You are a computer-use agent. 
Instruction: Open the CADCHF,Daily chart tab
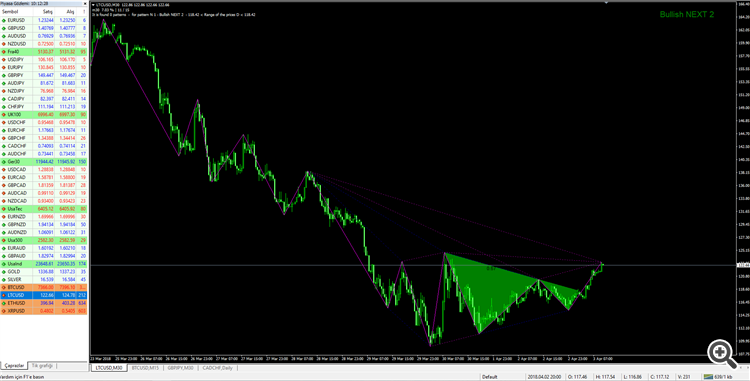pyautogui.click(x=218, y=368)
